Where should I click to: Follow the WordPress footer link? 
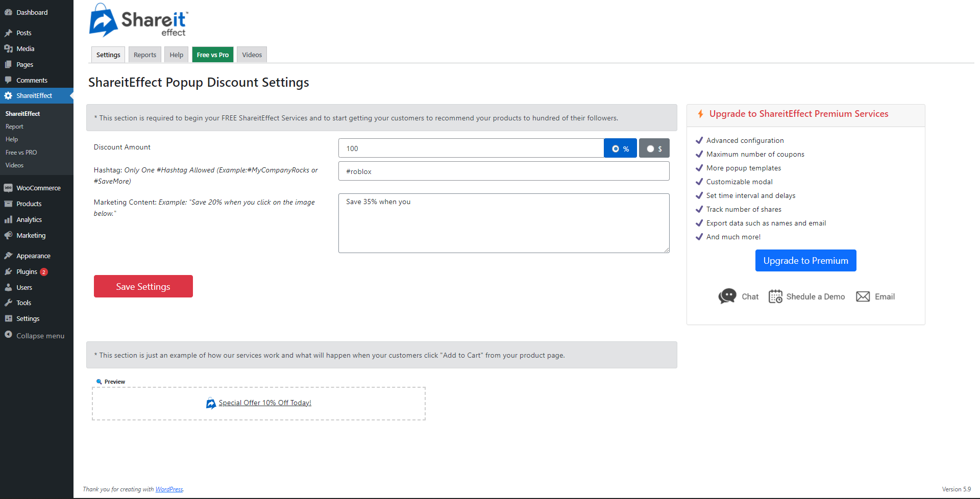click(x=169, y=489)
